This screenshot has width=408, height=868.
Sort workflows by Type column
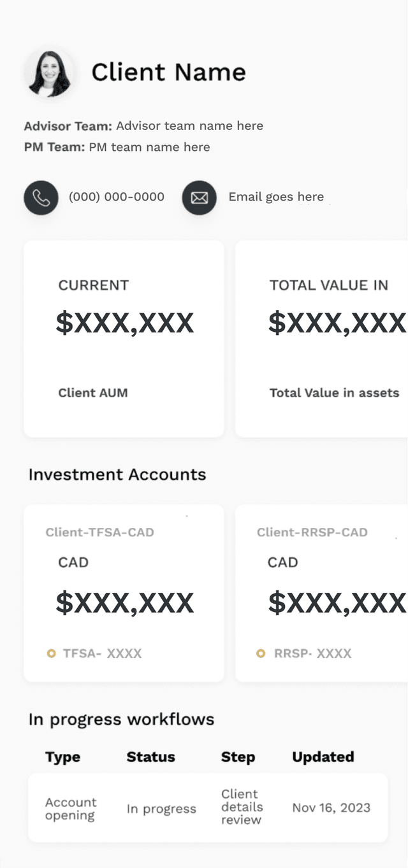(x=62, y=757)
